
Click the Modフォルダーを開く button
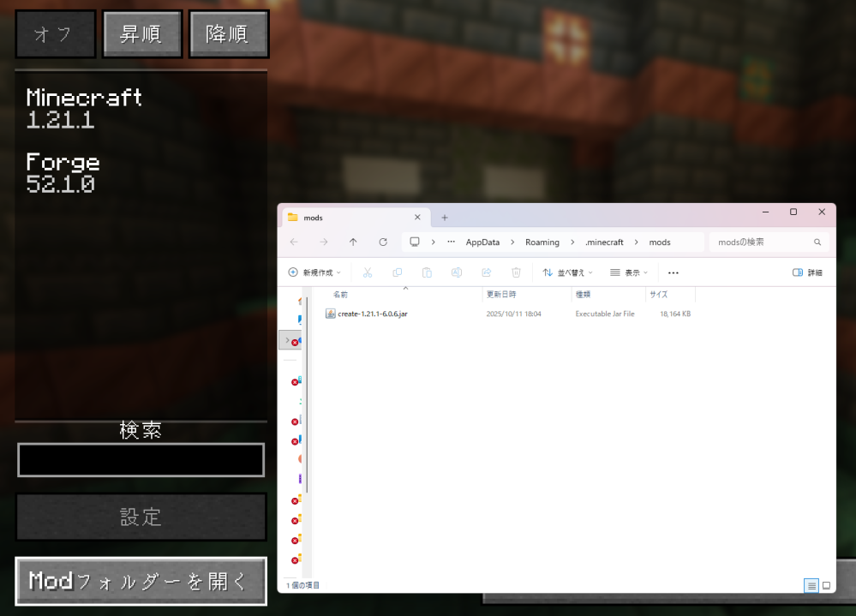[x=141, y=581]
